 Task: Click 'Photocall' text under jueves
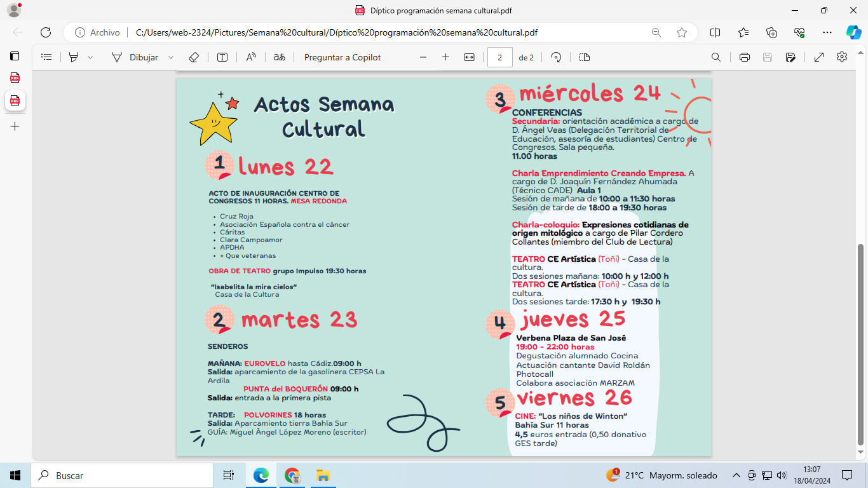click(535, 374)
